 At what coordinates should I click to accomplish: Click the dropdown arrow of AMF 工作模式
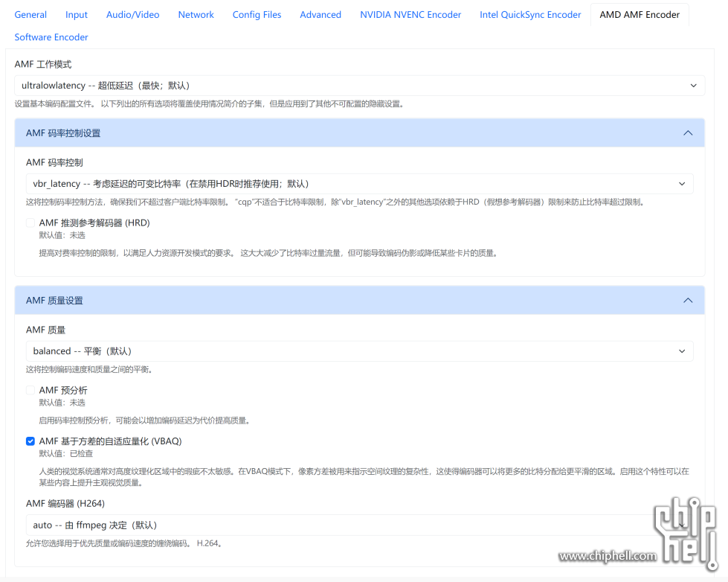point(693,86)
